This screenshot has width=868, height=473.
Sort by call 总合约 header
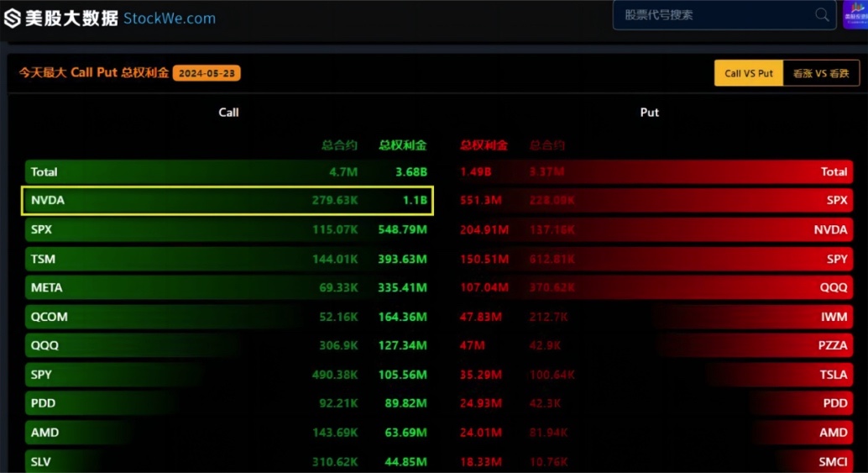point(339,145)
